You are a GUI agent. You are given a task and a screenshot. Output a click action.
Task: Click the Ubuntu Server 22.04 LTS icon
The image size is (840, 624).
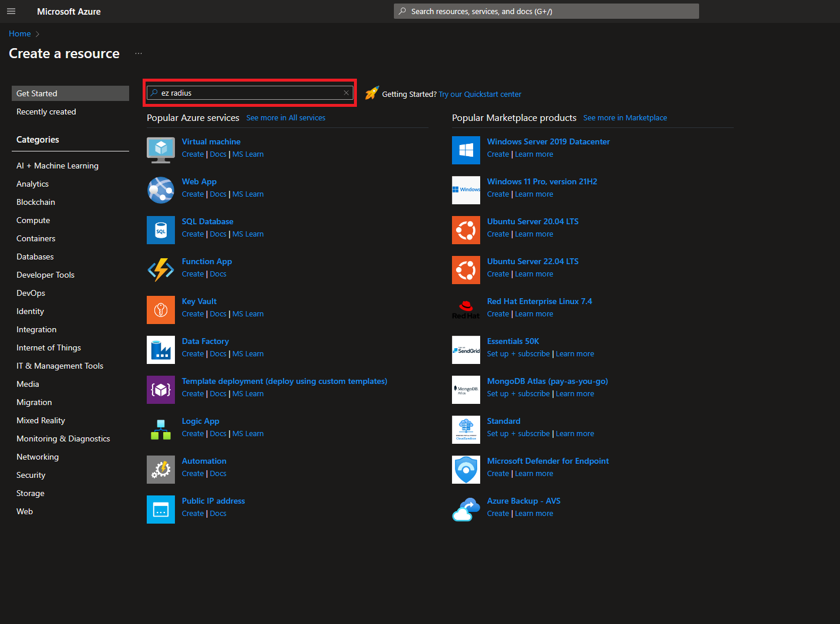click(x=466, y=270)
